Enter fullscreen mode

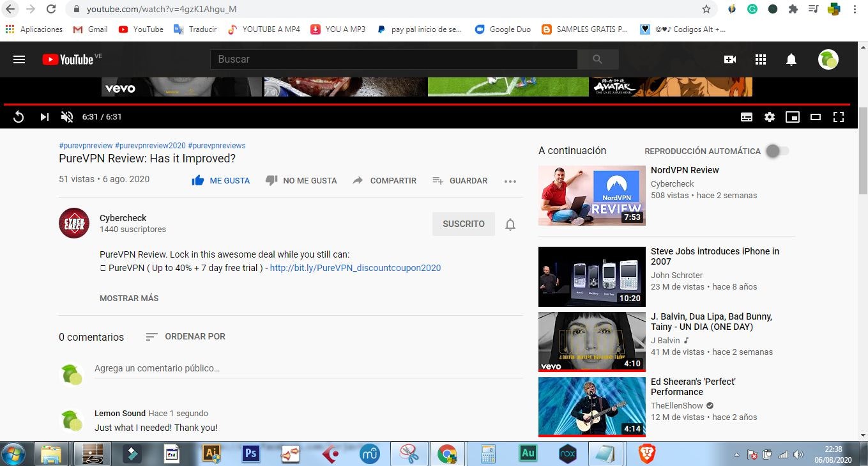839,117
